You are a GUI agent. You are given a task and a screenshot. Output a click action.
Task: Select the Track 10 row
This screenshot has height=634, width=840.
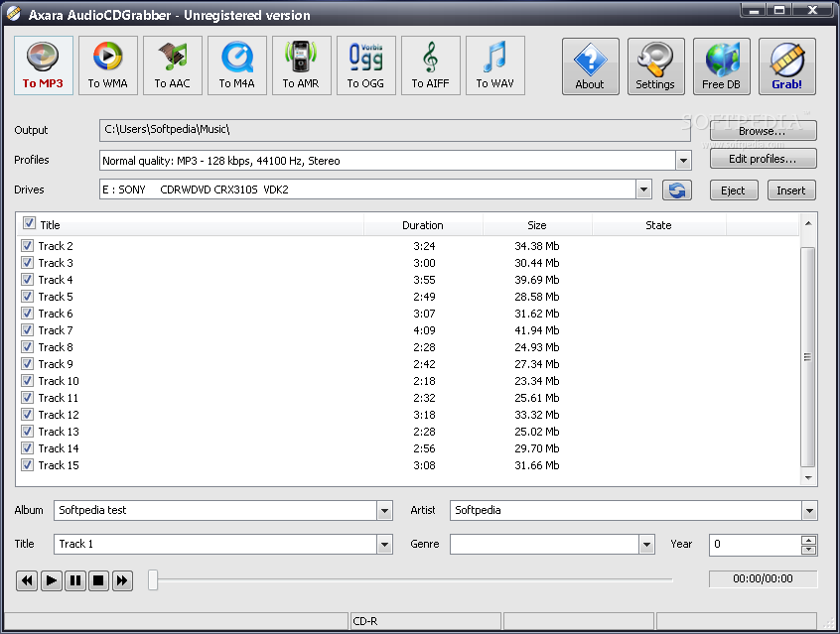[407, 381]
